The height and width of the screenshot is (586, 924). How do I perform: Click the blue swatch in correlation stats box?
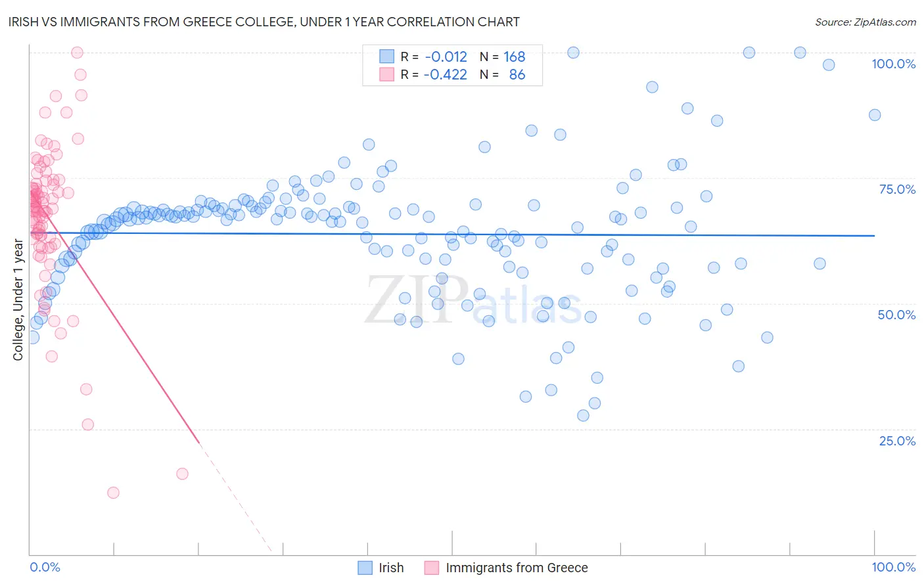pyautogui.click(x=386, y=56)
